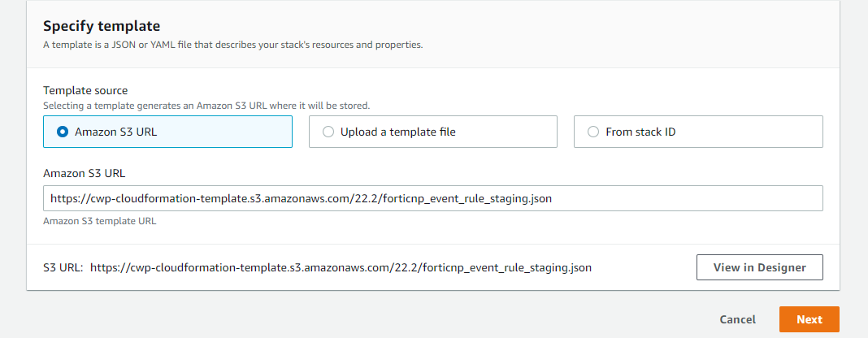
Task: Open the template with View in Designer
Action: pos(759,267)
